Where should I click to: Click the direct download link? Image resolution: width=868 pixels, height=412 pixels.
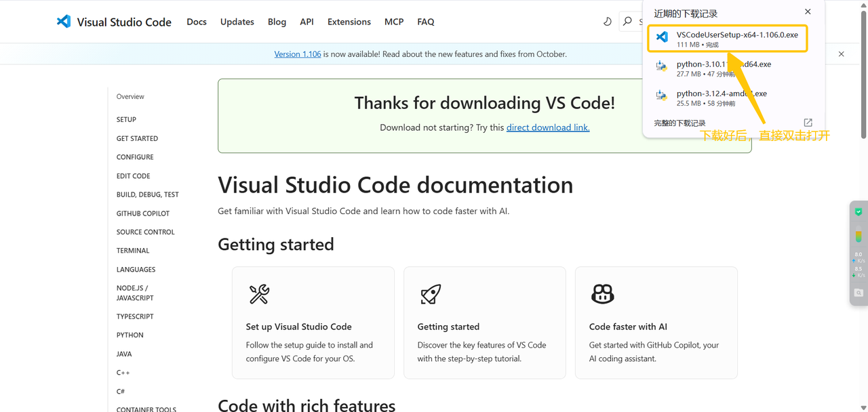(548, 127)
